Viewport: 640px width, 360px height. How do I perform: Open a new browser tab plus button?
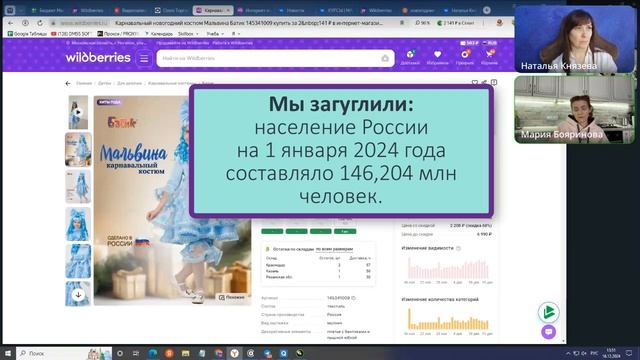(487, 10)
